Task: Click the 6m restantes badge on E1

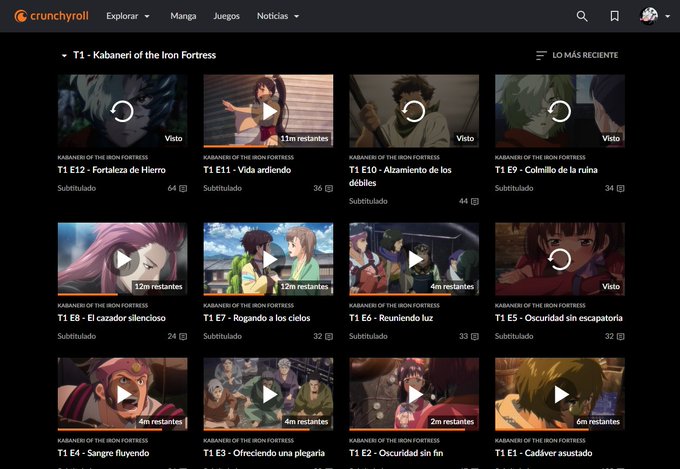Action: click(x=598, y=421)
